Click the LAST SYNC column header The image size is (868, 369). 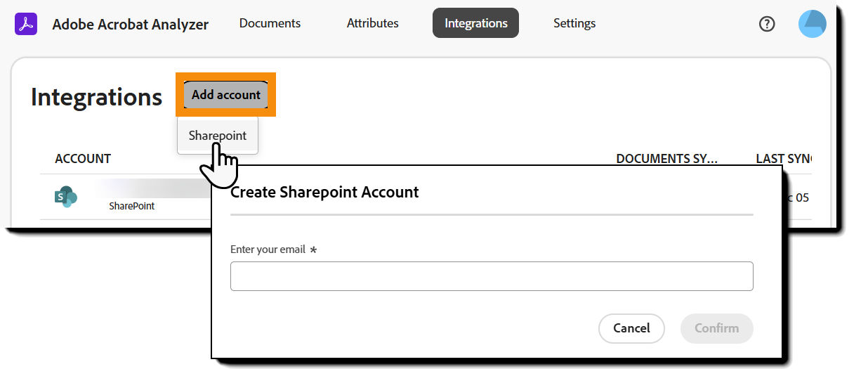(783, 159)
